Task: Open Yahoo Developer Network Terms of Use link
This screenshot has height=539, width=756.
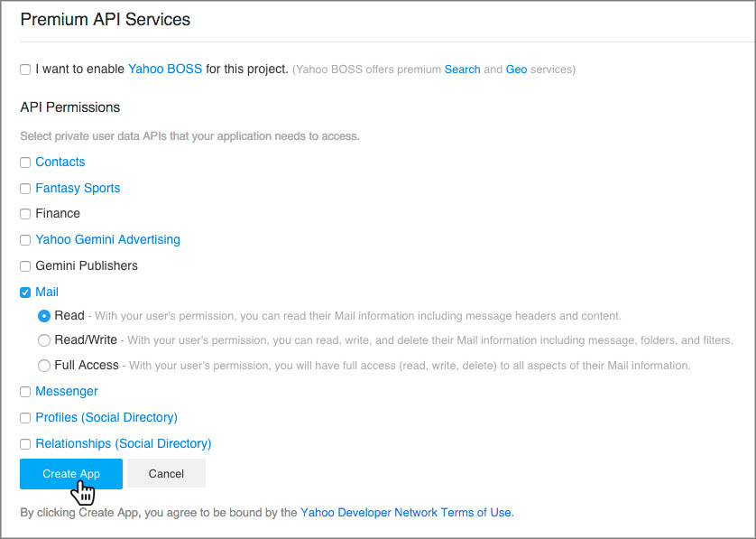Action: 406,512
